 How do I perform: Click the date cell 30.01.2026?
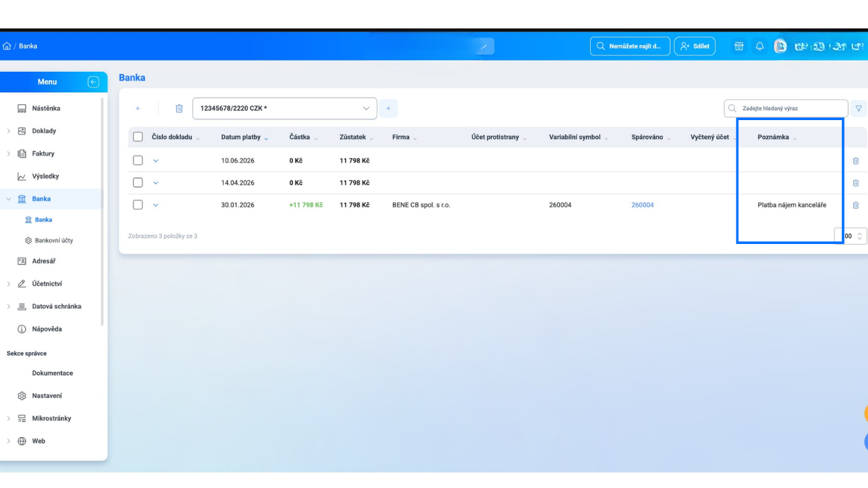tap(238, 205)
